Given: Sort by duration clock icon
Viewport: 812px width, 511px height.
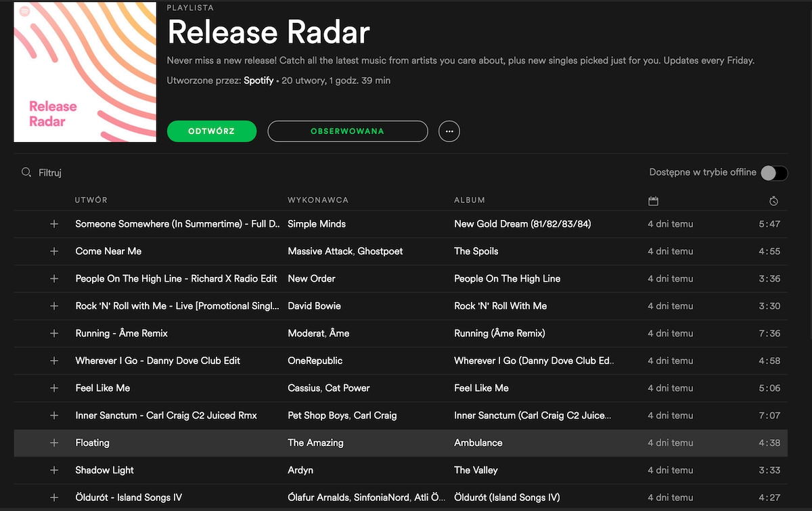Looking at the screenshot, I should click(774, 201).
